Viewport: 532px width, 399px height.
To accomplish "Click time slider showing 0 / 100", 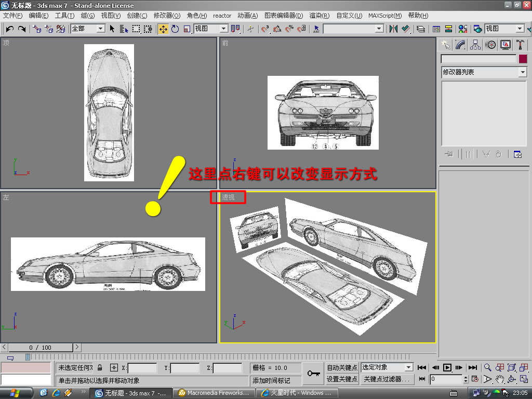I will pos(41,348).
